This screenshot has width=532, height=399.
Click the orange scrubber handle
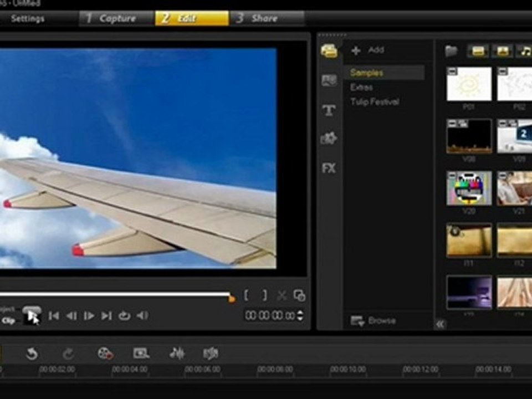[x=232, y=299]
